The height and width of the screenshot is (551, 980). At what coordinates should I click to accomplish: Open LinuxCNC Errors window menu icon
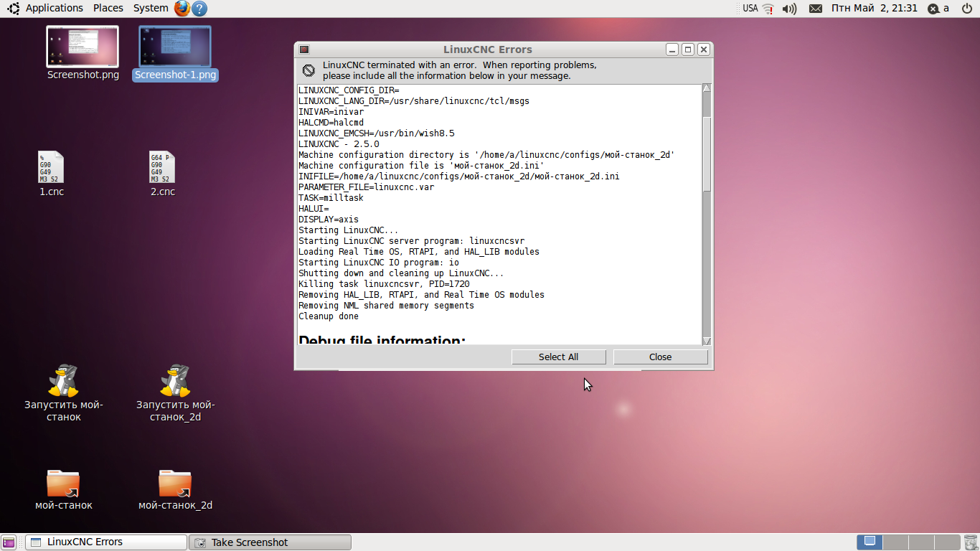click(304, 50)
